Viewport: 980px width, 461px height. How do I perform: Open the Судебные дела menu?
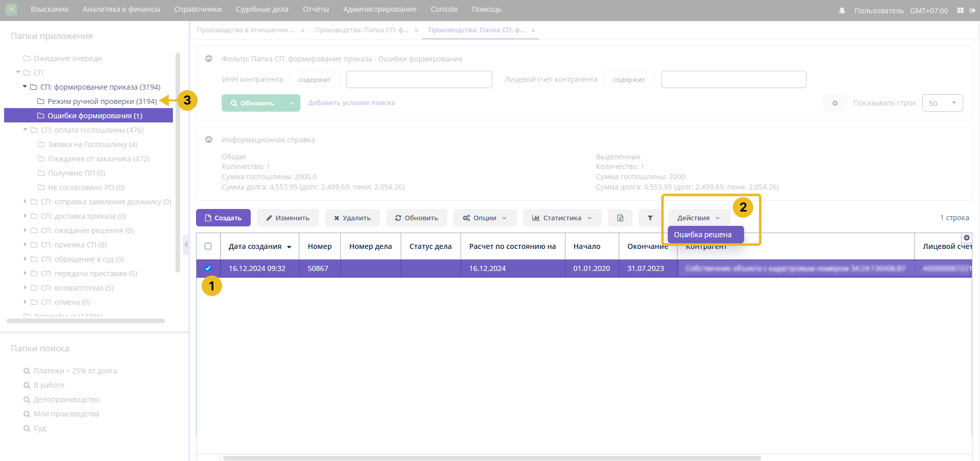[x=262, y=9]
